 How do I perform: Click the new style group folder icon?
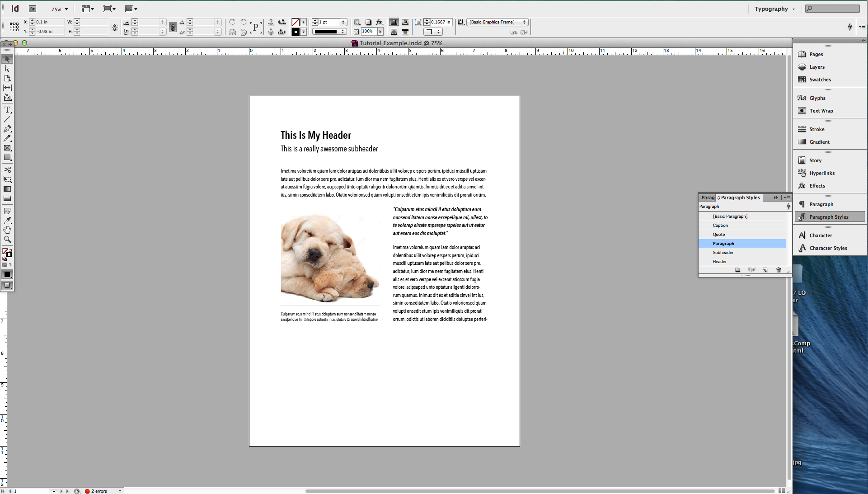tap(738, 270)
